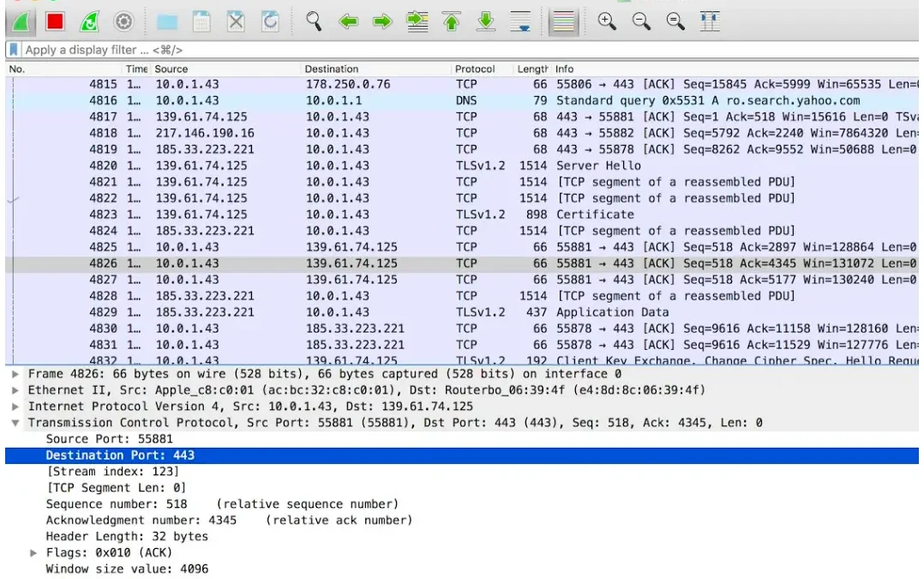Viewport: 924px width, 579px height.
Task: Click the display filter bookmark icon
Action: [x=14, y=50]
